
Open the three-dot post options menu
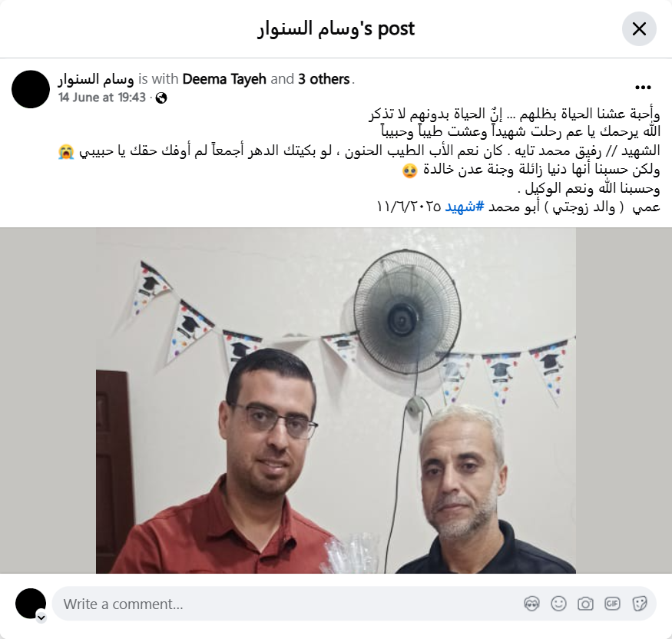(x=643, y=88)
